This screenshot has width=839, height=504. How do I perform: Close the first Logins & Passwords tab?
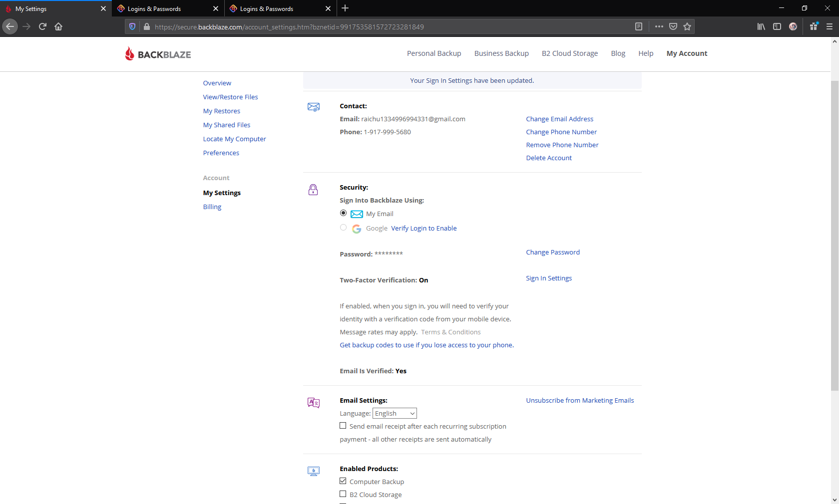(216, 8)
